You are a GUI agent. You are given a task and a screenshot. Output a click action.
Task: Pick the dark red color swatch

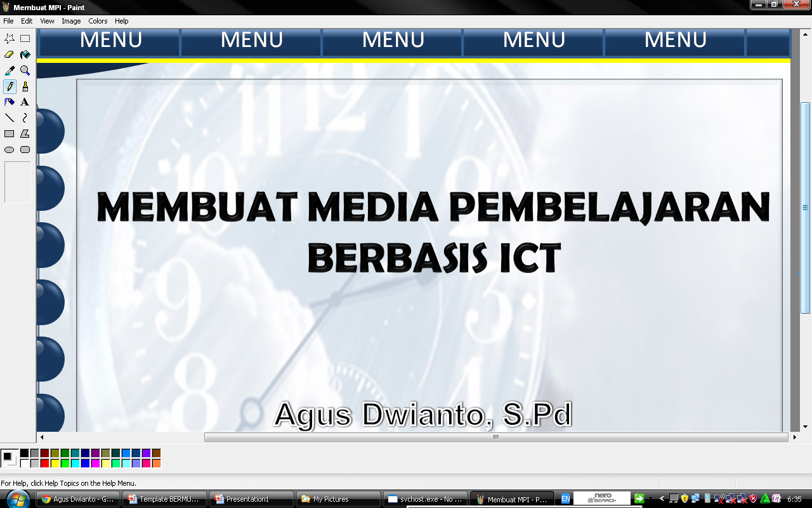pos(44,453)
